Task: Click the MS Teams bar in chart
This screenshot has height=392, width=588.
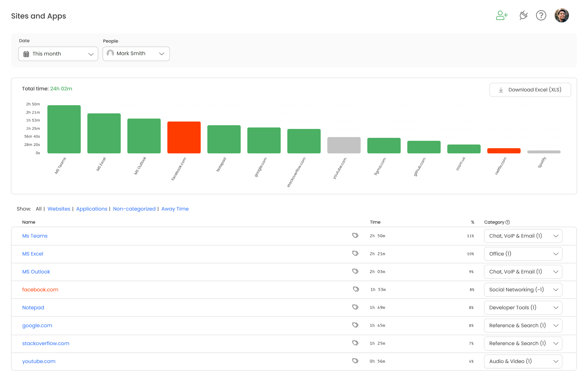Action: click(64, 129)
